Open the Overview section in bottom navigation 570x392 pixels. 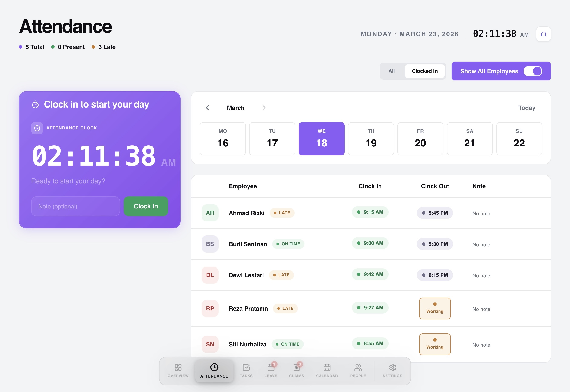tap(178, 370)
